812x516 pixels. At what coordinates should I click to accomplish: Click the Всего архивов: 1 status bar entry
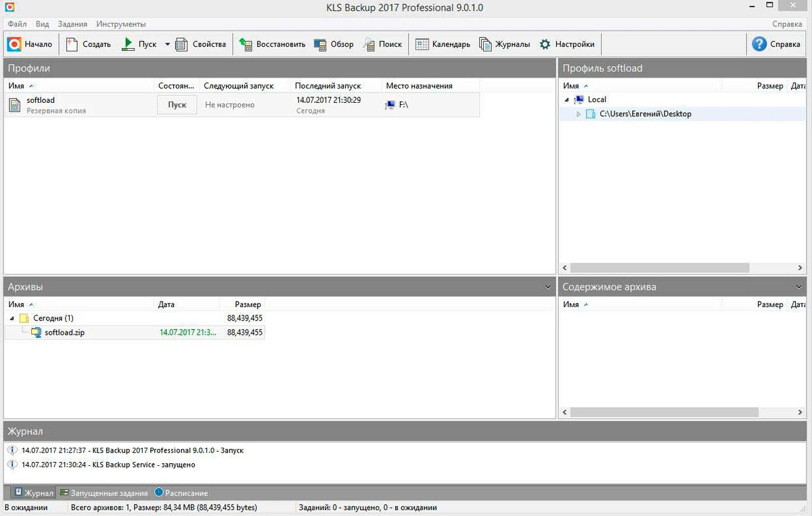pos(164,507)
